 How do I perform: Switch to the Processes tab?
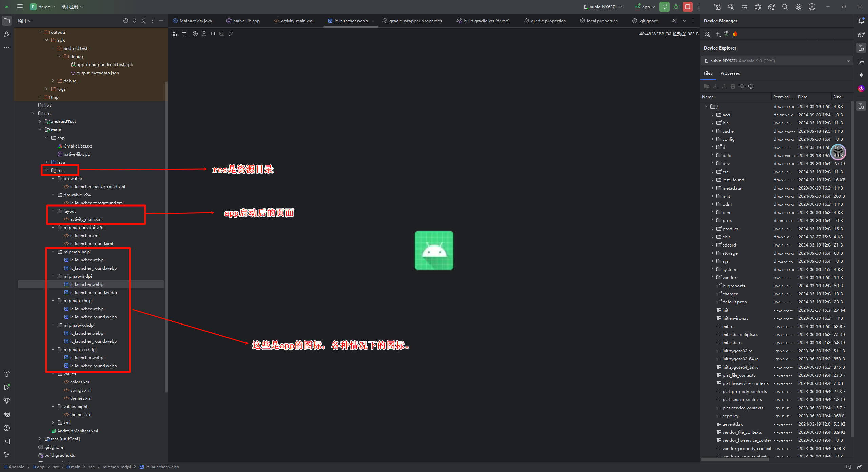(730, 73)
